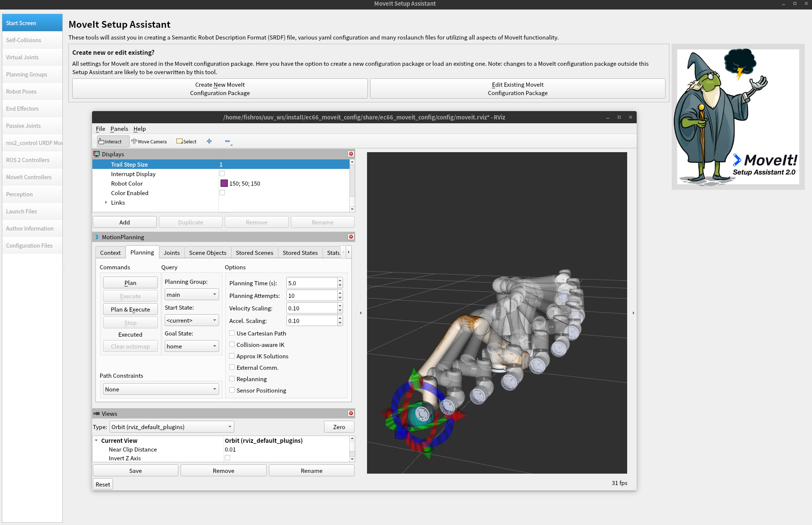
Task: Click the Robot Color purple swatch
Action: click(x=224, y=183)
